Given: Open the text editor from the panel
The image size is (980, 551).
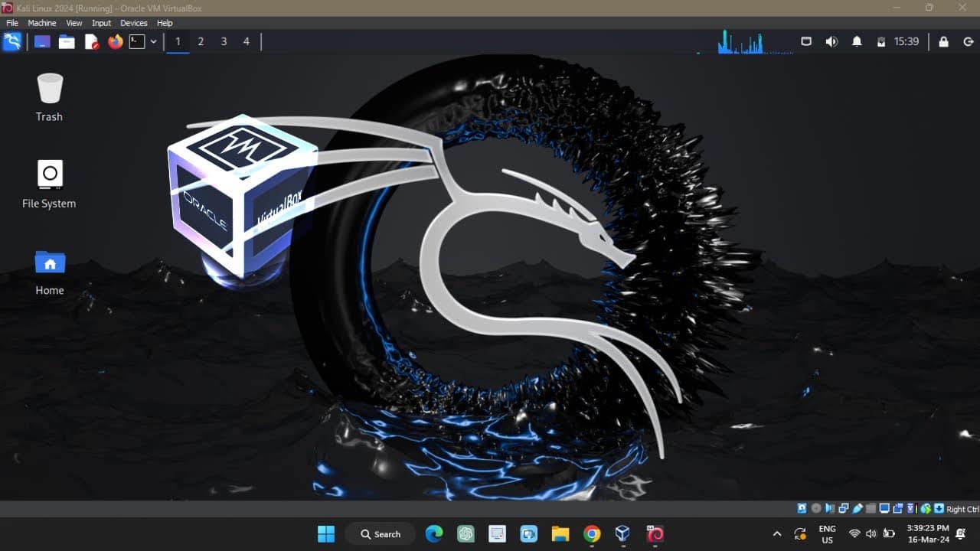Looking at the screenshot, I should click(92, 41).
